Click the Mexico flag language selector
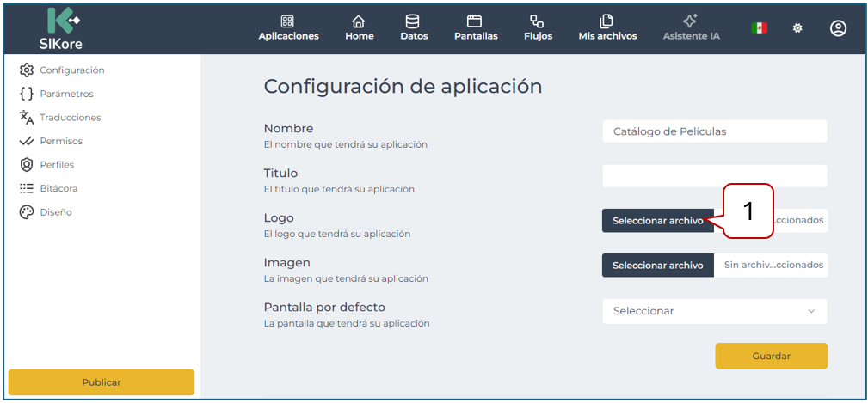The height and width of the screenshot is (403, 868). tap(759, 28)
